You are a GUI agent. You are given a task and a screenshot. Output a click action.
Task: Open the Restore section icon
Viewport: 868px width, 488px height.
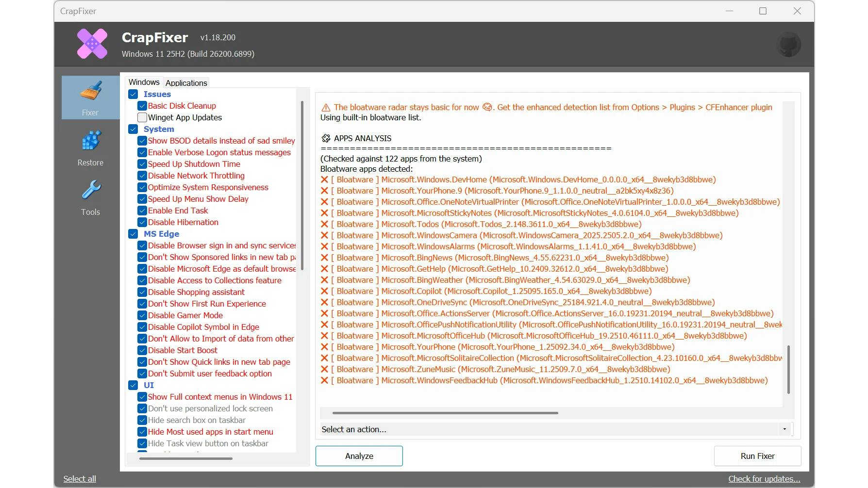(91, 141)
